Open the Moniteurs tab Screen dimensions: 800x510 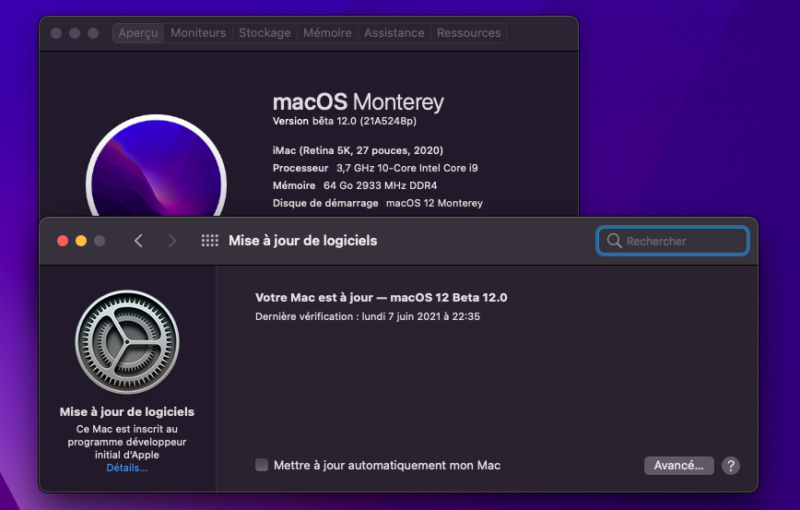(x=198, y=33)
